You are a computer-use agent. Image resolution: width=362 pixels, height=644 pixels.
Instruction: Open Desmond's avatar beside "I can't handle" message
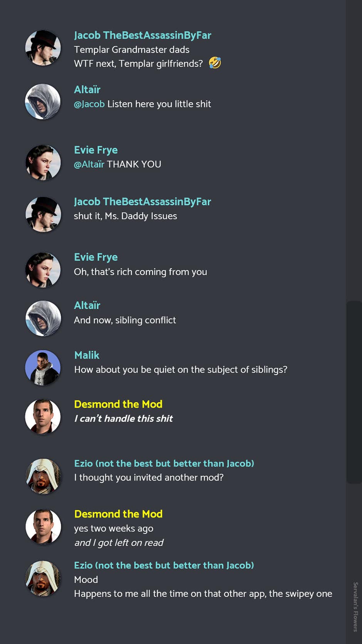click(x=43, y=417)
